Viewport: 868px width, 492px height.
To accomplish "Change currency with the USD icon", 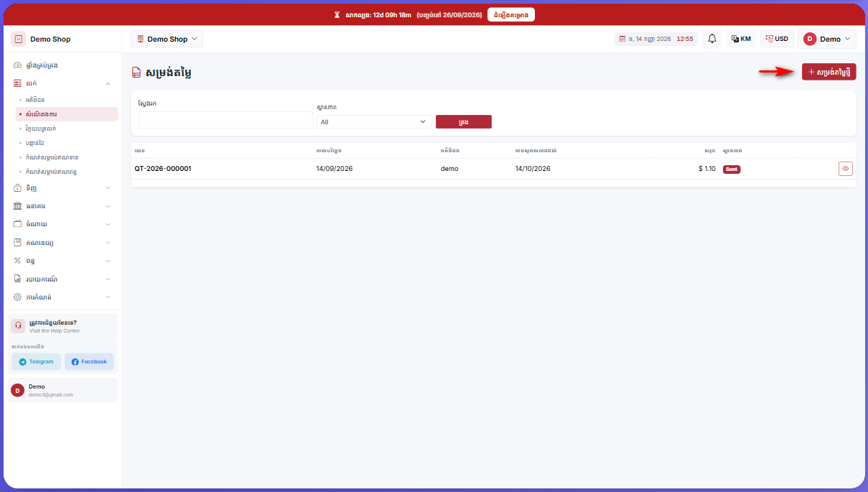I will (776, 39).
